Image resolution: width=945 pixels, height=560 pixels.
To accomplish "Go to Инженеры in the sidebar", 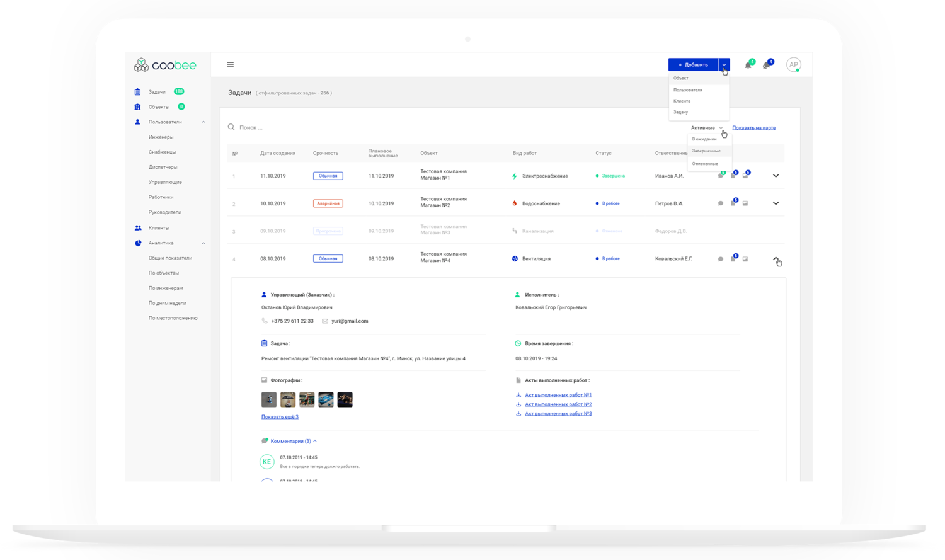I will 161,137.
